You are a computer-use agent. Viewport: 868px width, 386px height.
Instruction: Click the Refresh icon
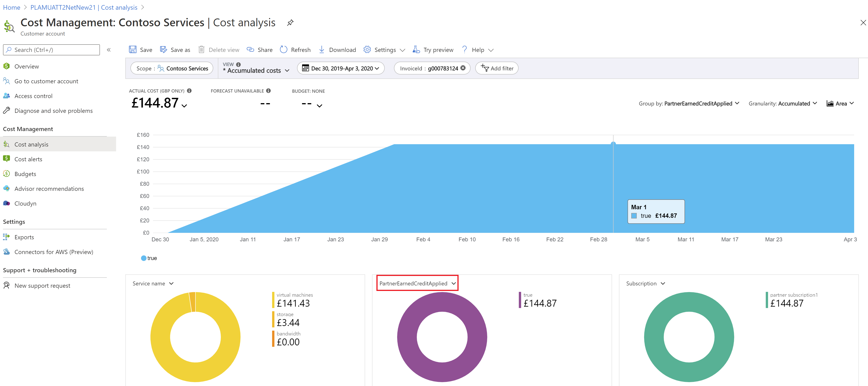coord(284,50)
